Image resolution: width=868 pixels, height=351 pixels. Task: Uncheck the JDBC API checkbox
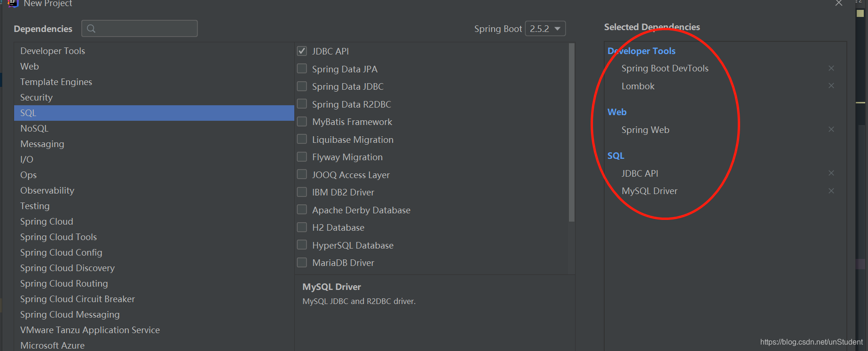pyautogui.click(x=302, y=51)
